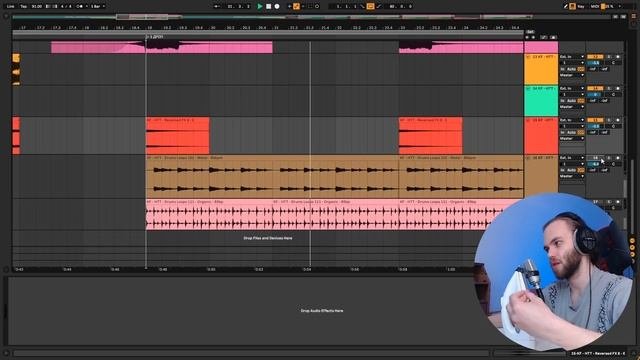Set brown track monitor to Off
This screenshot has width=640, height=360.
pyautogui.click(x=581, y=170)
